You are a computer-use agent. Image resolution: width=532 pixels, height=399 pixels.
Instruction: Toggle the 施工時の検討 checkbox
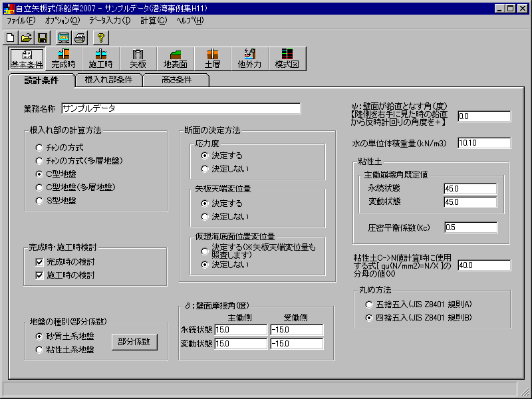39,275
